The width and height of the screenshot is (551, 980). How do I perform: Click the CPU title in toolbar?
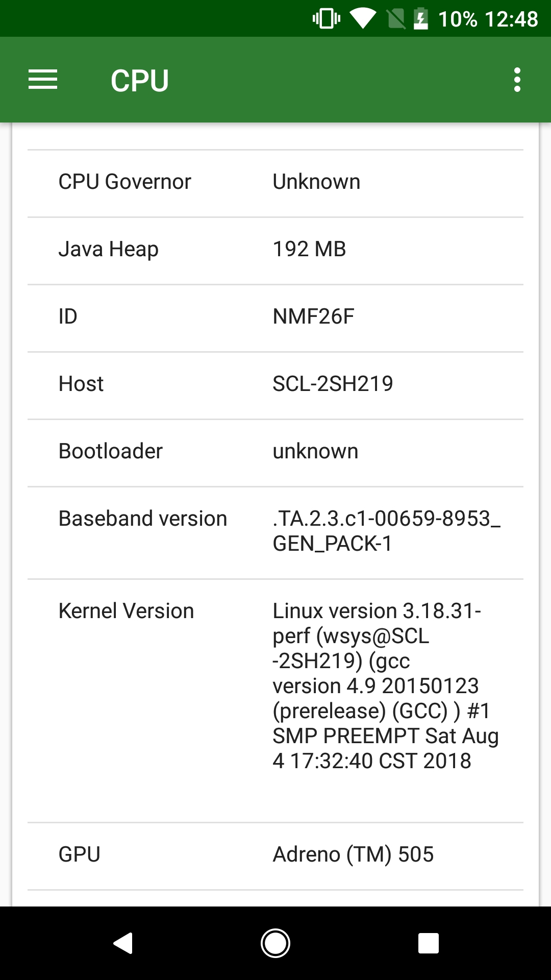(140, 80)
